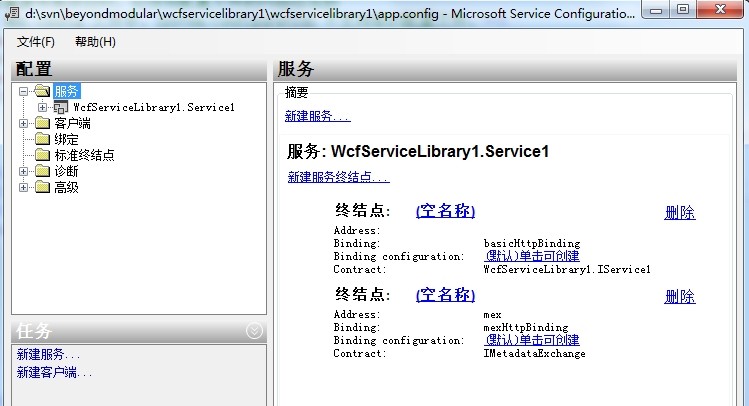Select the 客户端 tree item
The height and width of the screenshot is (406, 749).
click(73, 123)
